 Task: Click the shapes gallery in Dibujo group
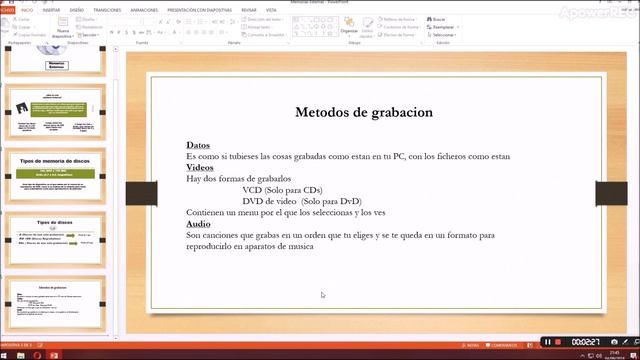[315, 27]
